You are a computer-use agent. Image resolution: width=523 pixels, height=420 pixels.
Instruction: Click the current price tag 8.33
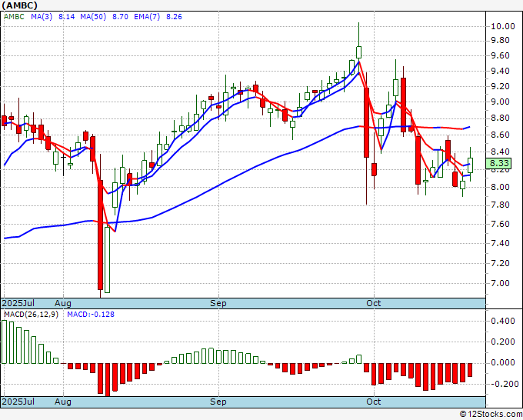499,164
